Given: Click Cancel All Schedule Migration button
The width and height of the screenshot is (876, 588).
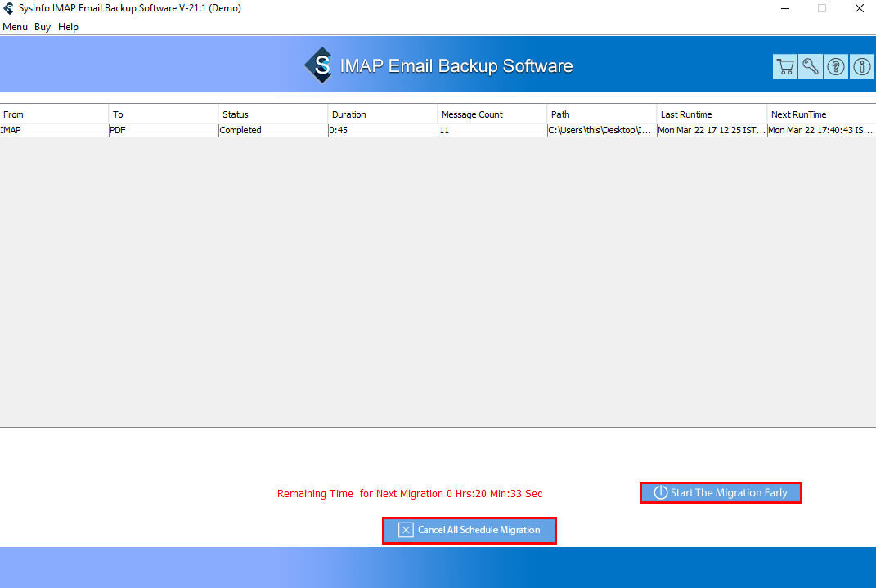Looking at the screenshot, I should [x=469, y=530].
